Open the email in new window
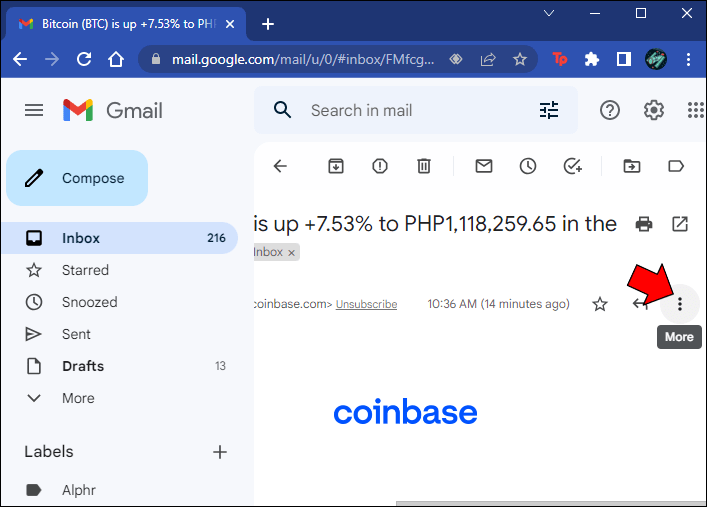This screenshot has width=707, height=507. pyautogui.click(x=680, y=224)
